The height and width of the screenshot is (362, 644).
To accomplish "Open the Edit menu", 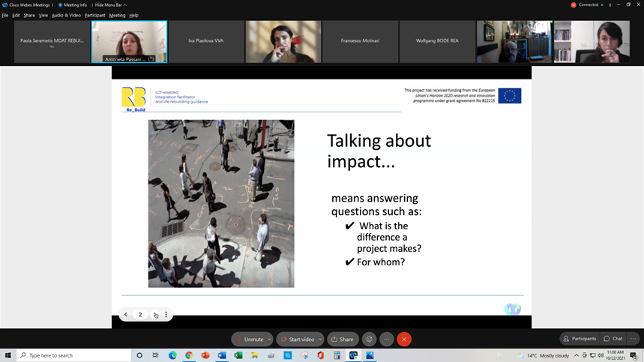I will (x=16, y=15).
